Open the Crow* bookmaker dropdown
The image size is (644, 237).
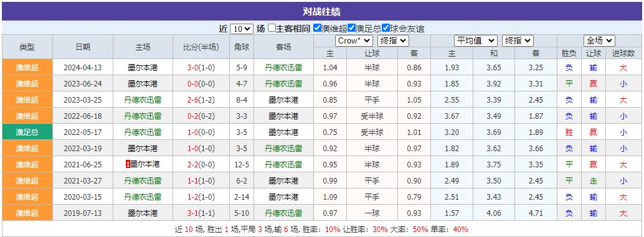[354, 40]
